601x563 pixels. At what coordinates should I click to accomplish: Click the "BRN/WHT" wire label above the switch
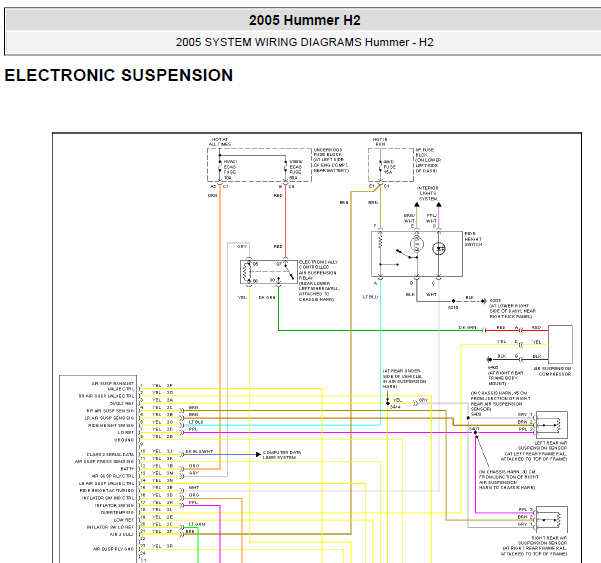(x=409, y=218)
